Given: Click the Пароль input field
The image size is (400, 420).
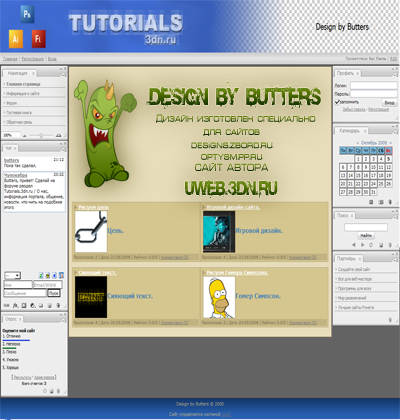Looking at the screenshot, I should [373, 94].
